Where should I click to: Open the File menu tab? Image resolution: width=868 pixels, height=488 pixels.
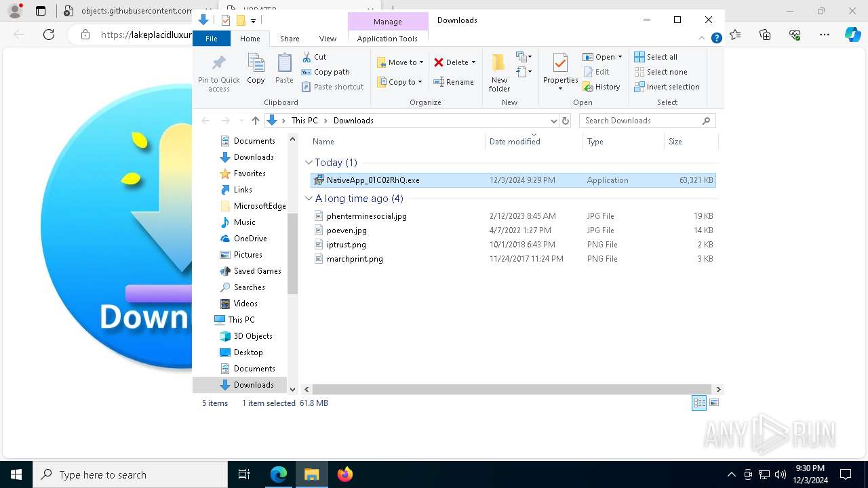212,39
